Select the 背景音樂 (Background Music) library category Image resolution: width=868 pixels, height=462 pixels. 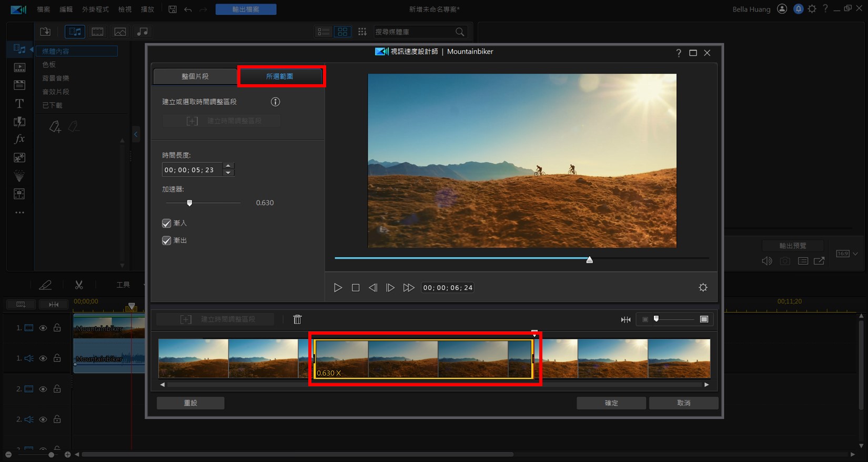pos(56,78)
